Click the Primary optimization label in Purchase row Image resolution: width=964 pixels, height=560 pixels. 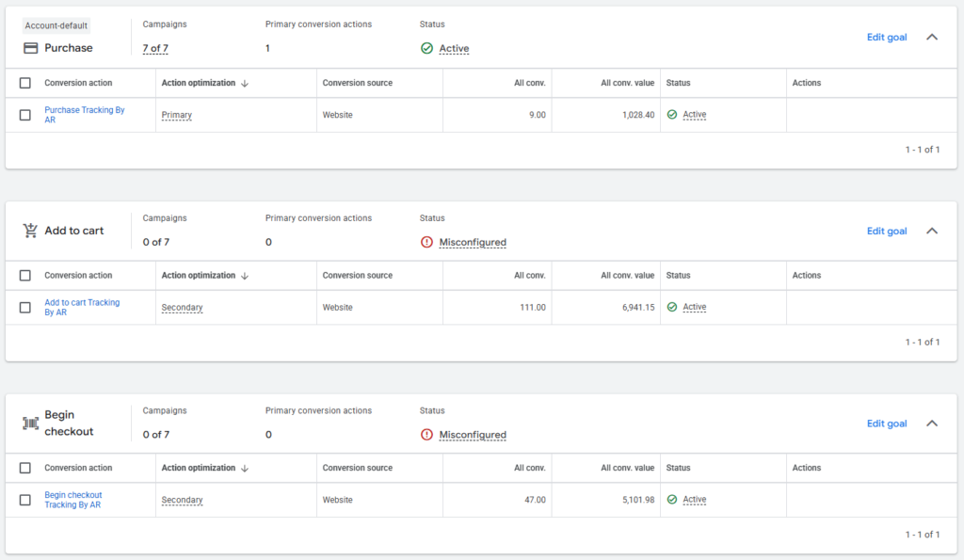(176, 115)
